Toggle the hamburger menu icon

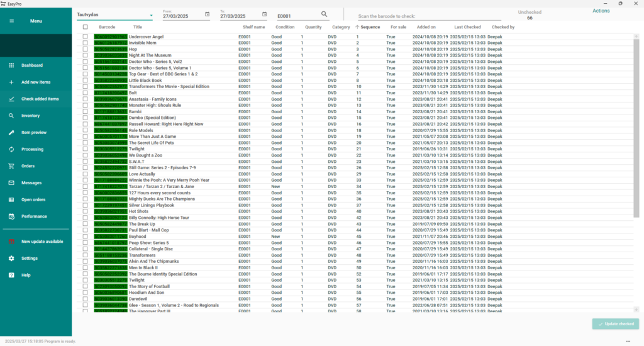click(11, 21)
